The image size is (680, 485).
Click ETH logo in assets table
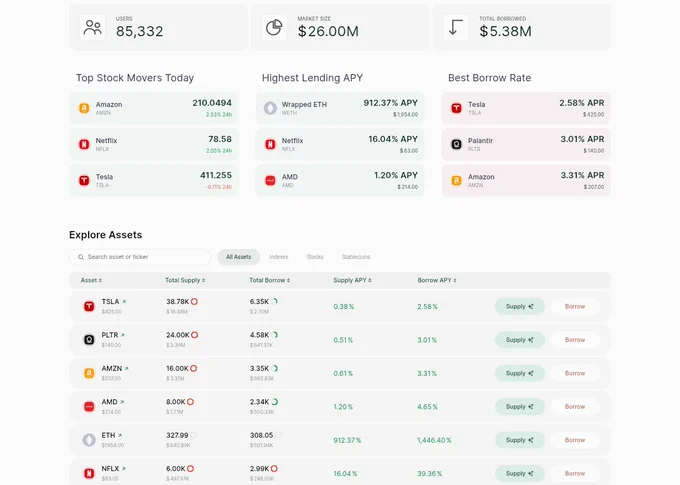coord(89,440)
